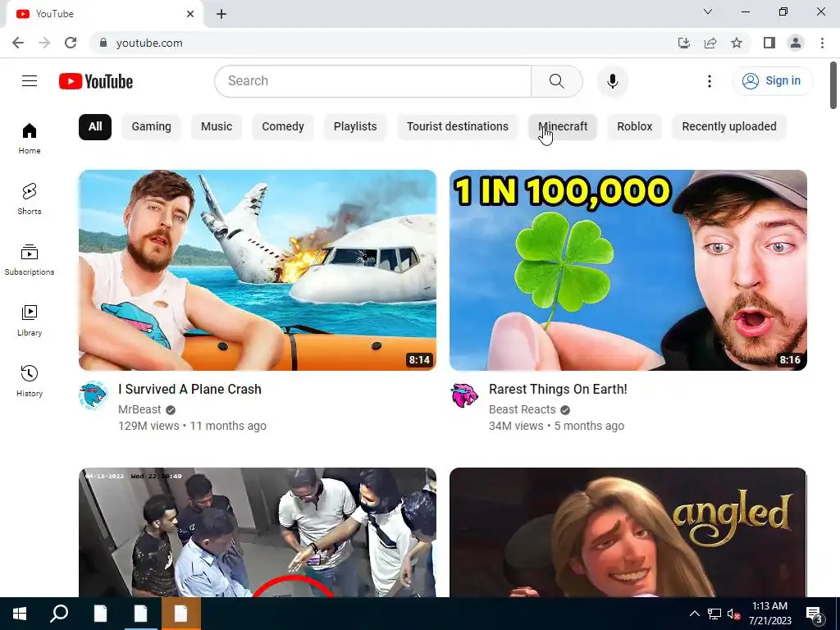Play the Tangled video thumbnail
The height and width of the screenshot is (630, 840).
point(628,532)
